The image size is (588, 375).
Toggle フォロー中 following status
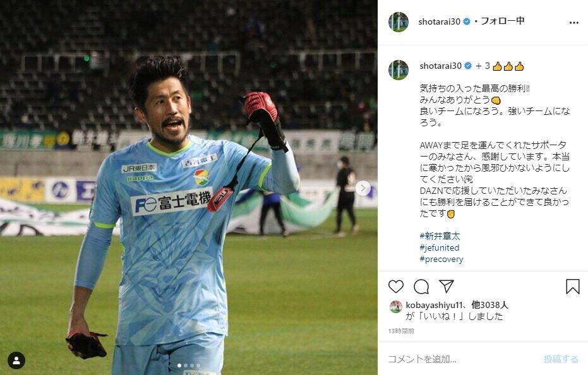click(x=503, y=21)
